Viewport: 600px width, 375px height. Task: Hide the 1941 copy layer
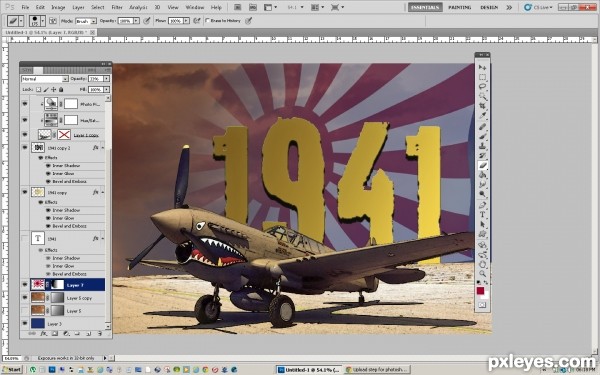[25, 192]
